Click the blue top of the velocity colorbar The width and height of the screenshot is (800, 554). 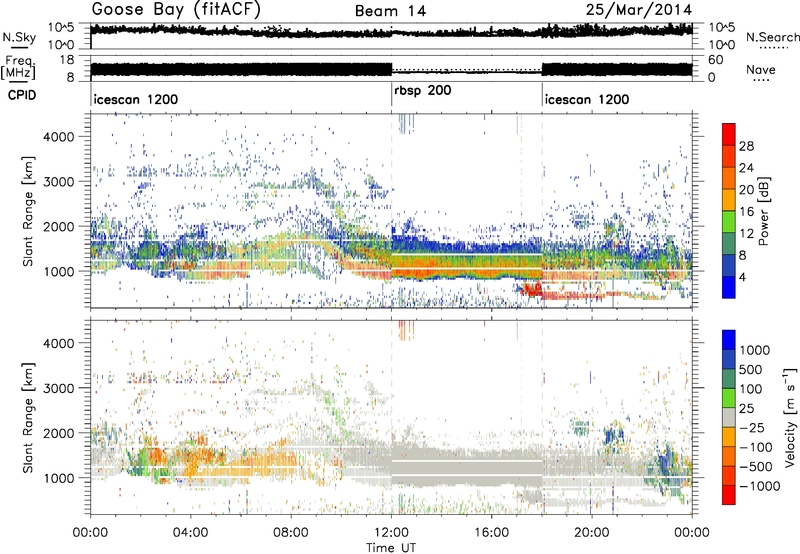coord(729,340)
